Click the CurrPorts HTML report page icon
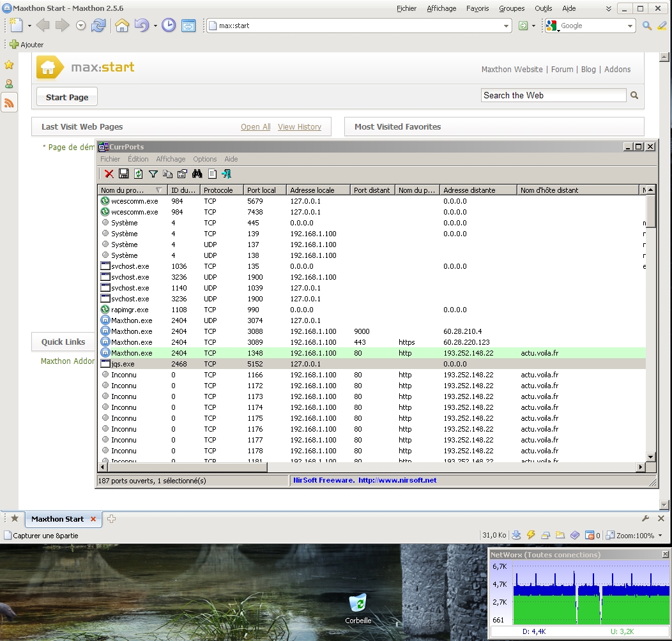Viewport: 672px width, 641px height. (212, 174)
